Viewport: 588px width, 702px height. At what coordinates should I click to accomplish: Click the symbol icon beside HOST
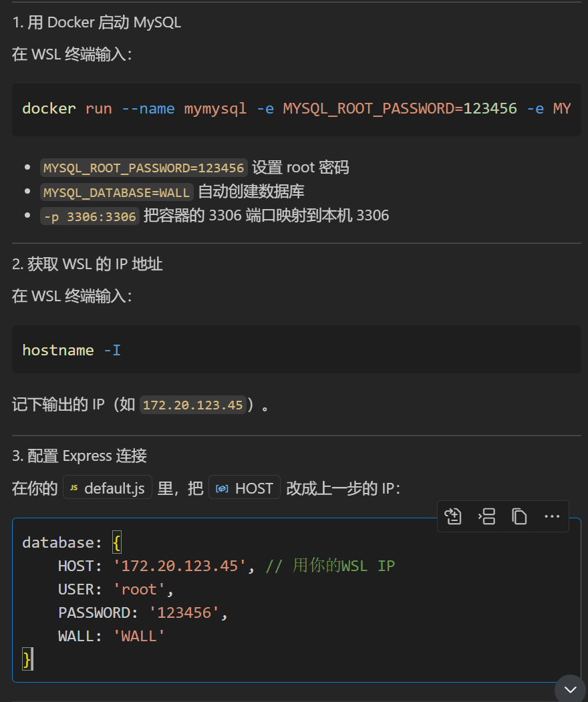pyautogui.click(x=222, y=488)
